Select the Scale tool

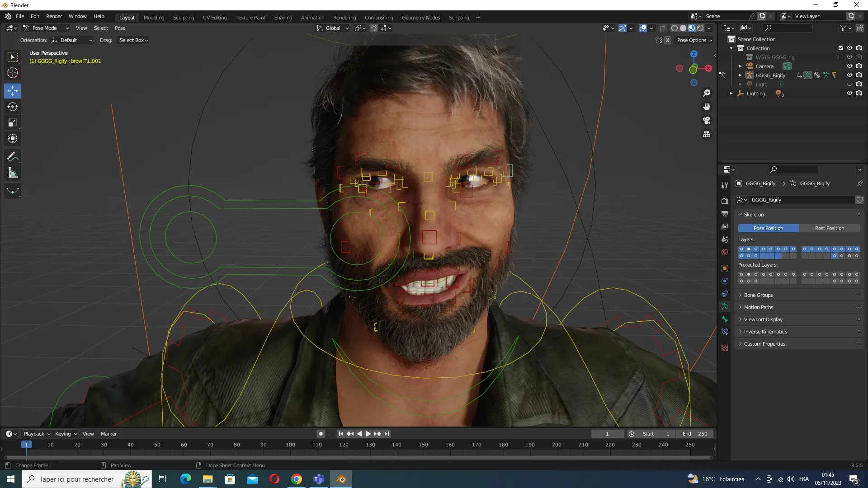(13, 122)
